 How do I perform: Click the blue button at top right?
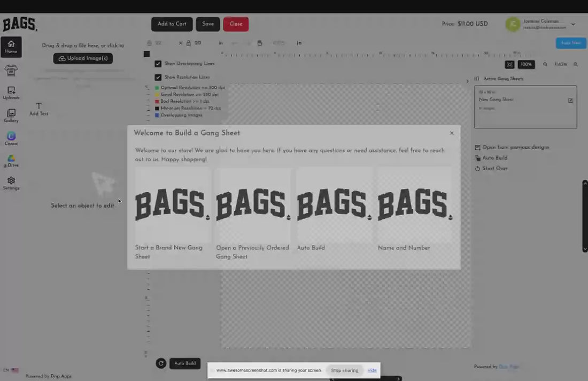pyautogui.click(x=571, y=43)
